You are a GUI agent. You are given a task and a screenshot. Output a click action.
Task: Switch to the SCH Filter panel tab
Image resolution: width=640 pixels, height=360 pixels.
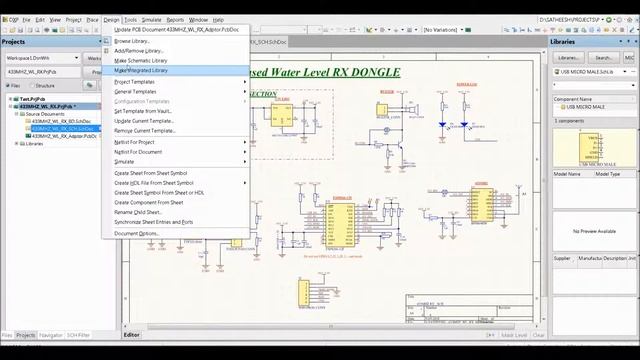point(78,335)
